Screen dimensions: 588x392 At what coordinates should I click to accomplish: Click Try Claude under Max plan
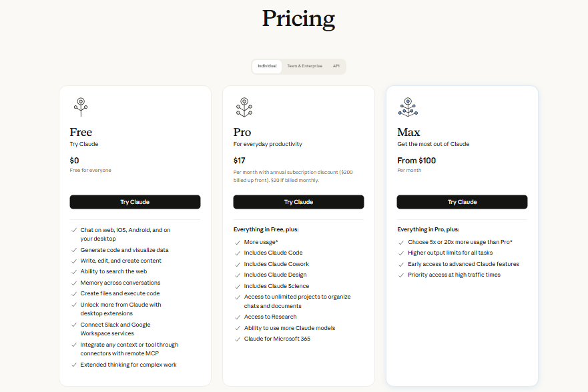pos(462,202)
